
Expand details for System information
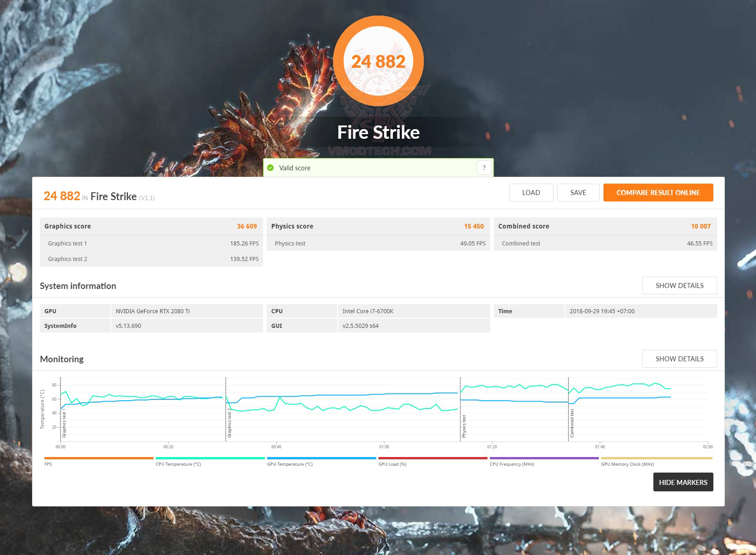pos(679,285)
